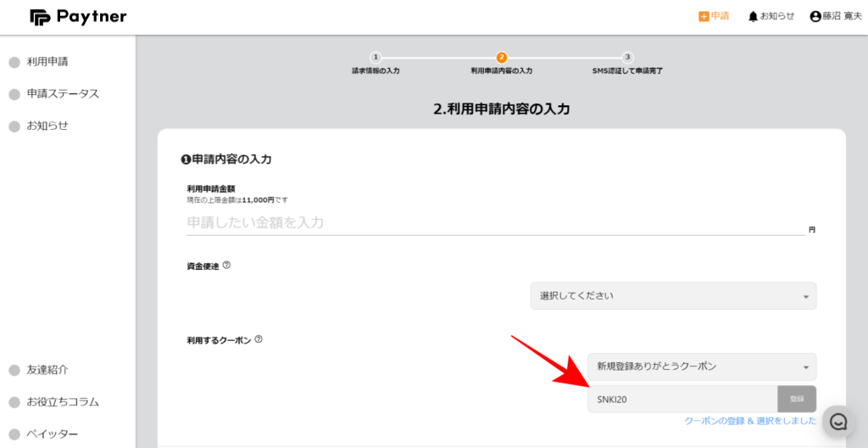Click the Paytner logo

[x=78, y=17]
